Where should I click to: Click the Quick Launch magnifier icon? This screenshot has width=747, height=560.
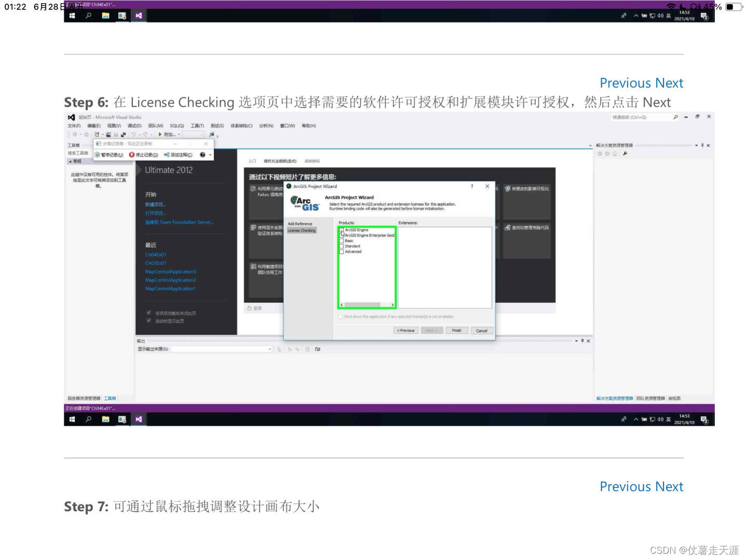pyautogui.click(x=675, y=117)
